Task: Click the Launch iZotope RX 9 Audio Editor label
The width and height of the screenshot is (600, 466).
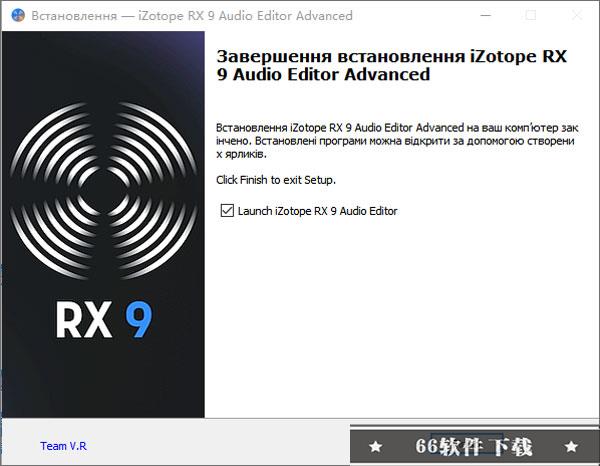Action: click(x=317, y=211)
